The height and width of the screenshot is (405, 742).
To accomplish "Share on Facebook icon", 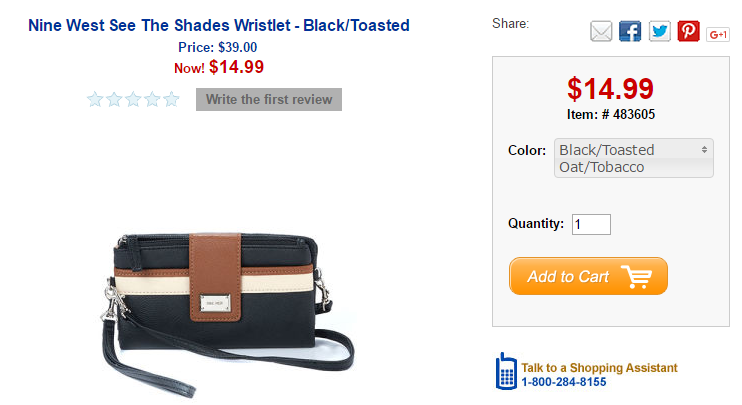I will pyautogui.click(x=630, y=32).
